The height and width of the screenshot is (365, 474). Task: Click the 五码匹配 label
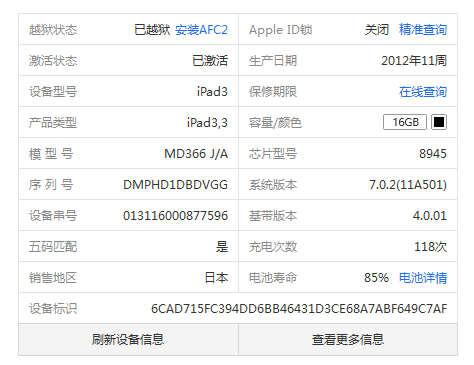point(53,247)
